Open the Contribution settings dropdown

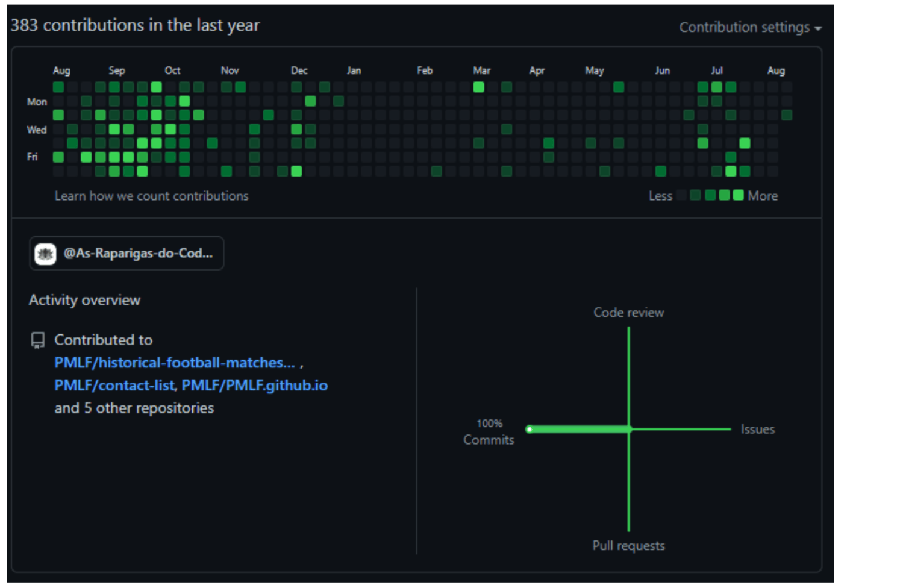[x=749, y=28]
